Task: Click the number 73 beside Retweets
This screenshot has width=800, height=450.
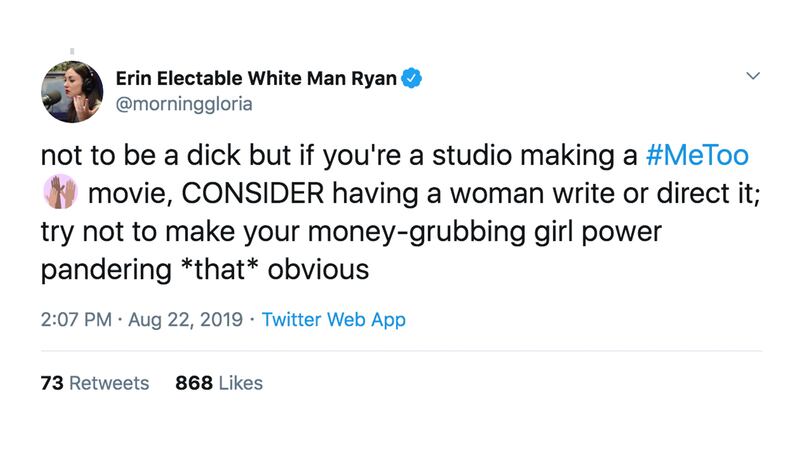Action: (51, 383)
